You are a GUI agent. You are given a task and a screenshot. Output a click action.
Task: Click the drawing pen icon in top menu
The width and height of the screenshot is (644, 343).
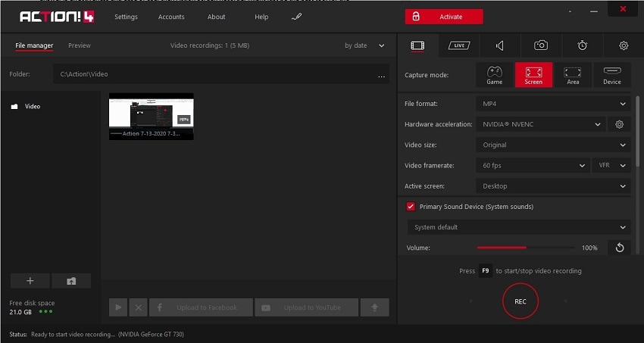[x=296, y=17]
